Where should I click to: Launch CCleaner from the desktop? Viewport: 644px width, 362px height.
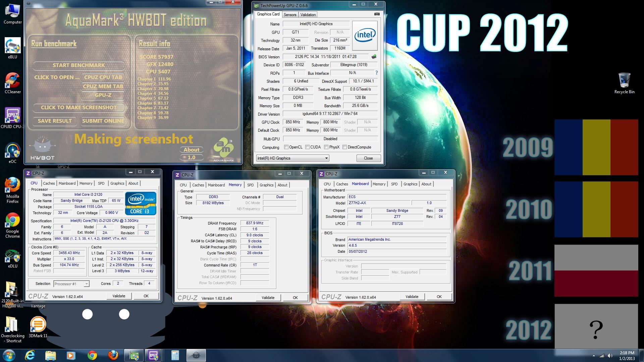[12, 83]
